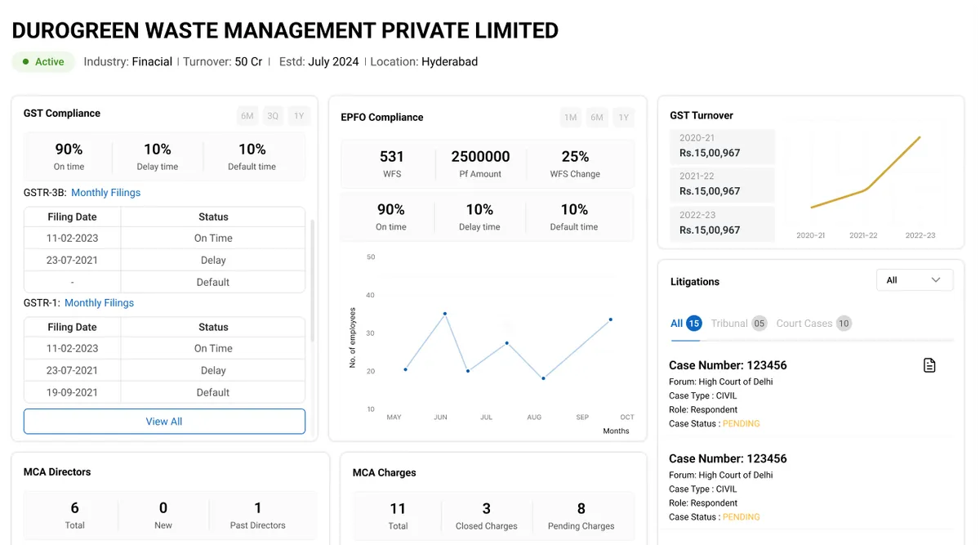The height and width of the screenshot is (545, 980).
Task: Open document icon for first case 123456
Action: pyautogui.click(x=929, y=365)
